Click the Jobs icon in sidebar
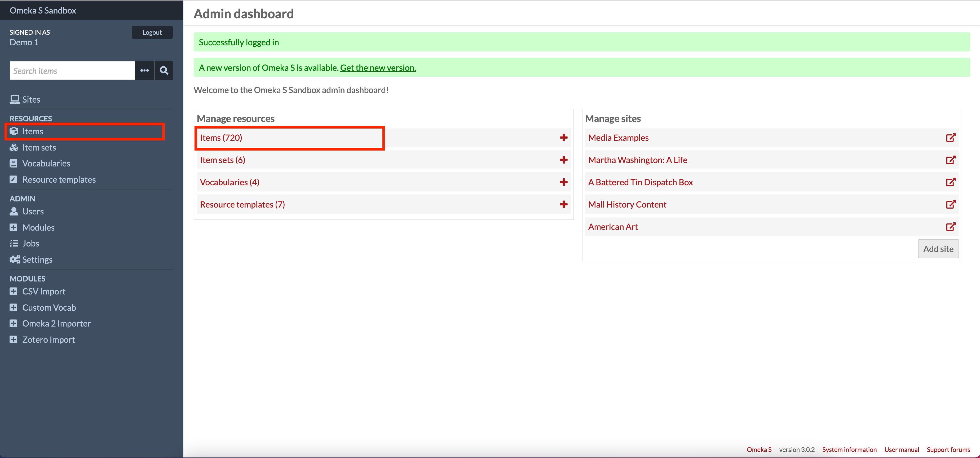The image size is (980, 458). coord(14,243)
